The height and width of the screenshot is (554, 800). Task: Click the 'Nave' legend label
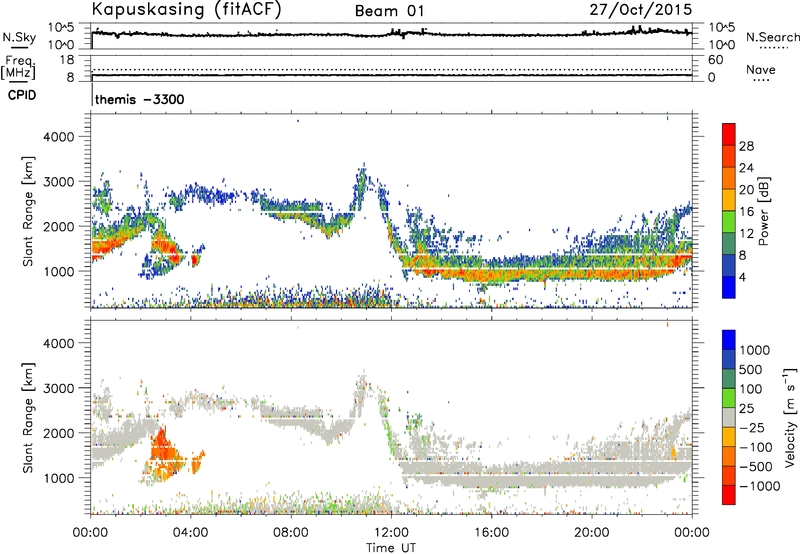click(761, 69)
